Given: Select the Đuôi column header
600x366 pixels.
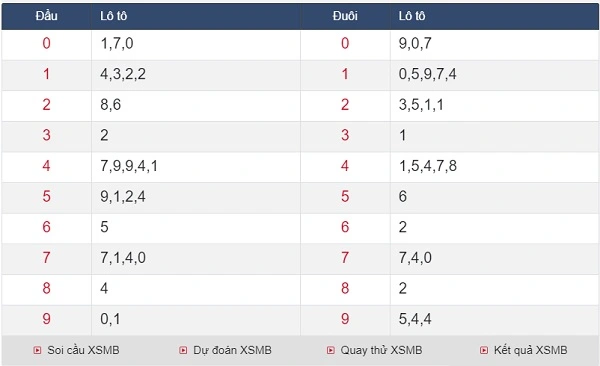Looking at the screenshot, I should pyautogui.click(x=345, y=16).
